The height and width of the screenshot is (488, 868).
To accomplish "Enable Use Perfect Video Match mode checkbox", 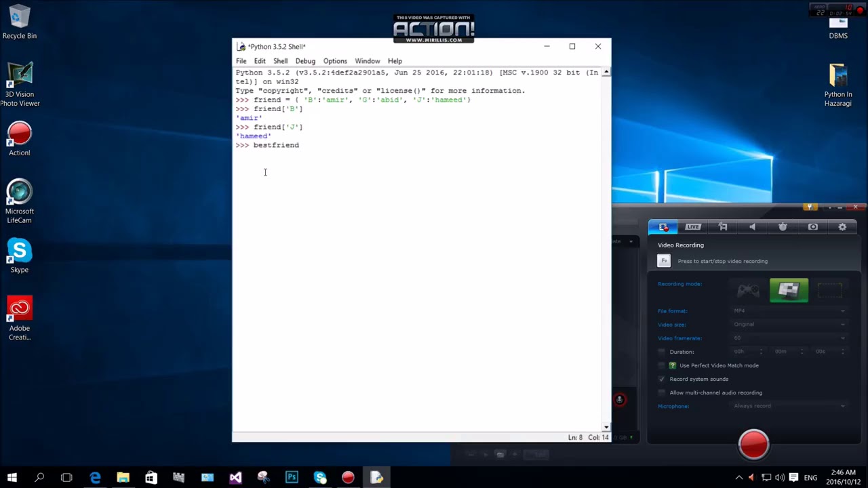I will coord(662,365).
